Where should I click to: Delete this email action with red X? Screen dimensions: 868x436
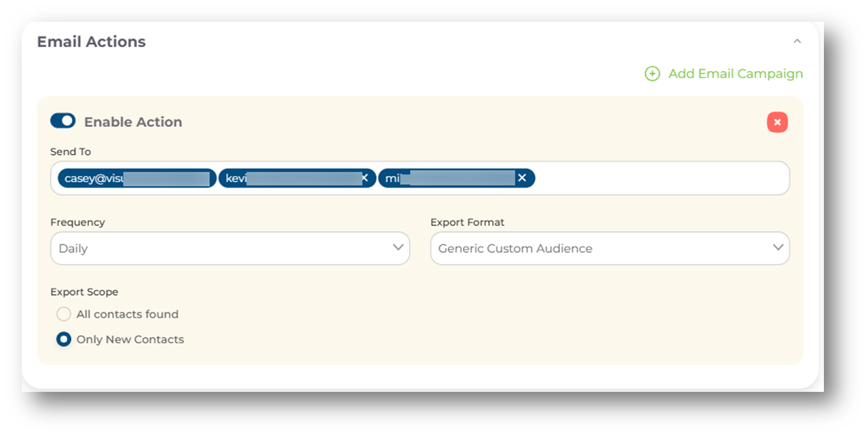coord(777,122)
